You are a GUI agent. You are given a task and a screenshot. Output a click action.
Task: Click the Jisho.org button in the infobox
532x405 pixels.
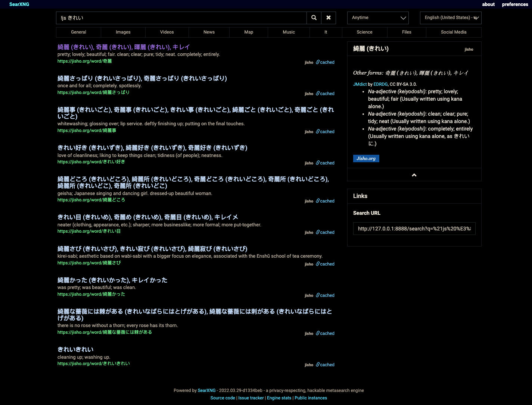coord(366,158)
